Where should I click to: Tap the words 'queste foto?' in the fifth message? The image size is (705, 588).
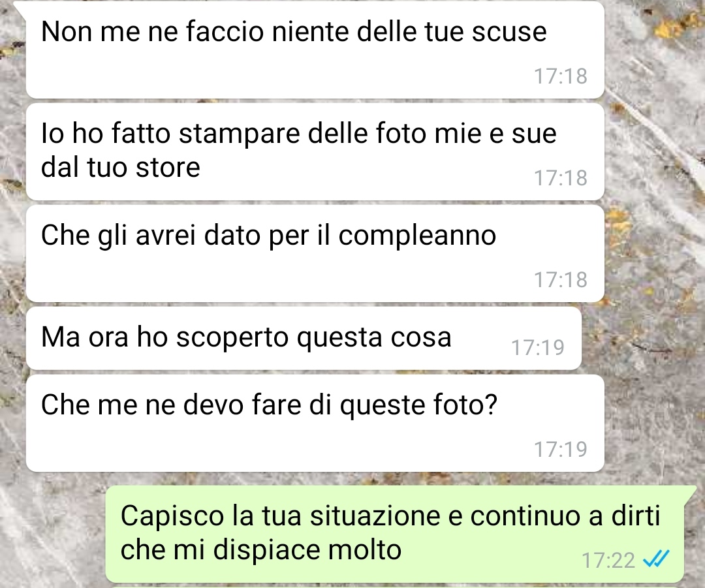click(x=418, y=405)
